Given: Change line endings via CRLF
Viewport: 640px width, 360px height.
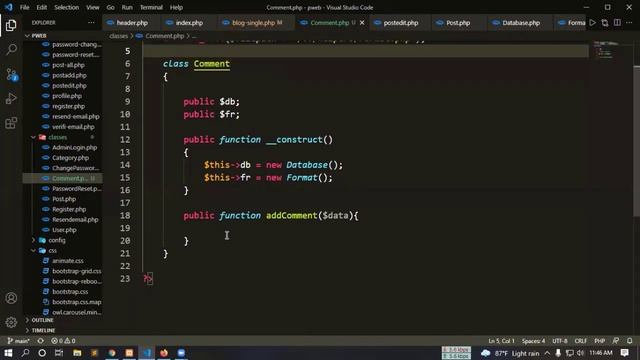Looking at the screenshot, I should pos(580,340).
